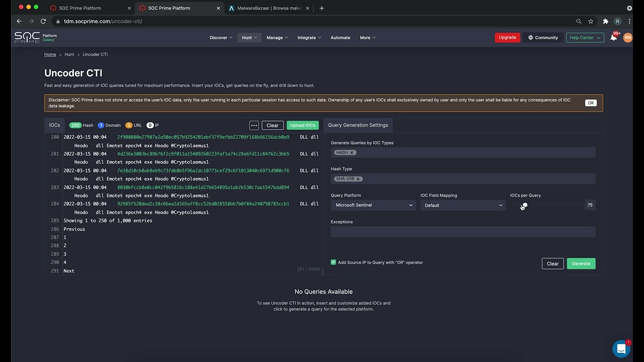Open the IOC Field Mapping dropdown
Viewport: 644px width, 362px height.
(463, 205)
